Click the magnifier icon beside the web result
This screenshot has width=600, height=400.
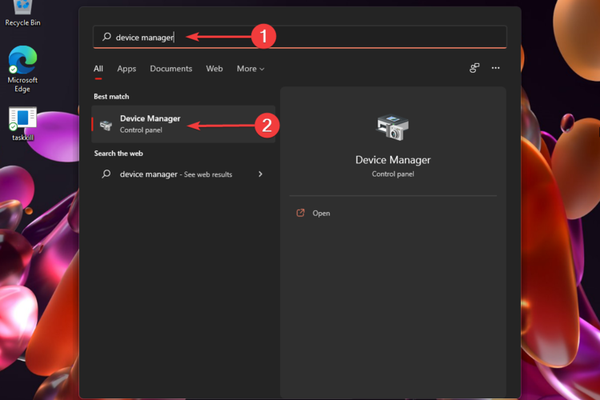(106, 174)
